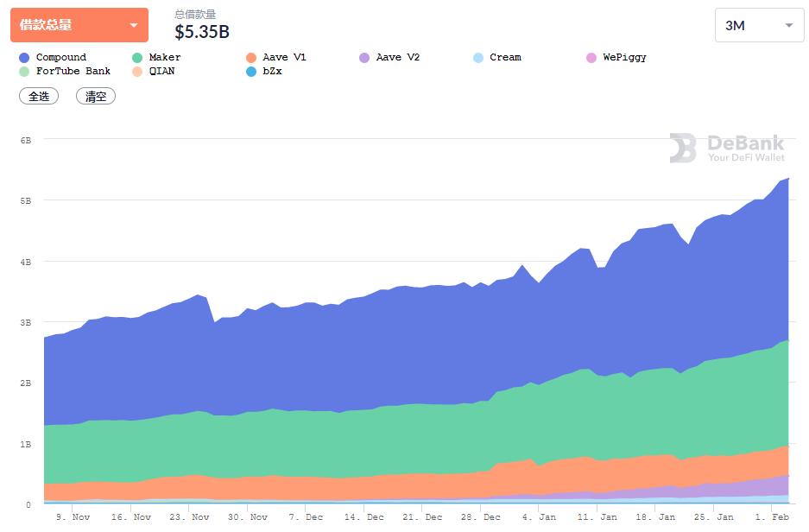Open the 借款总量 metric dropdown
809x532 pixels.
tap(79, 25)
